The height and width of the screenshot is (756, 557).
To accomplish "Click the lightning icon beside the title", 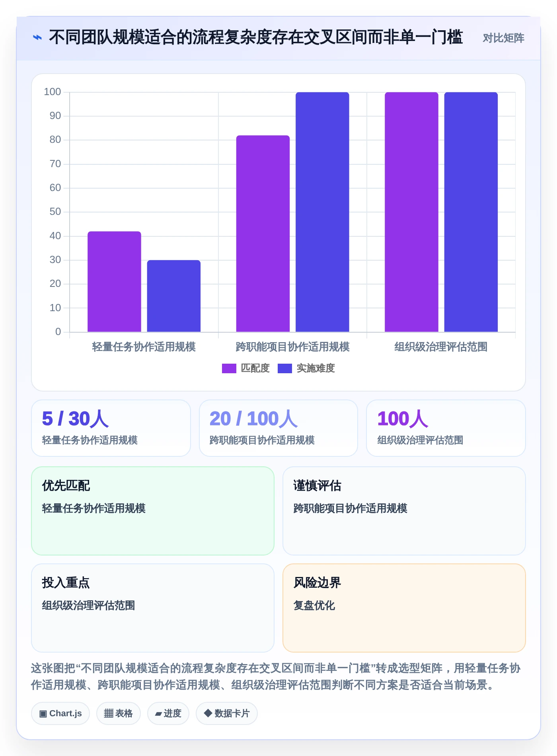I will 37,37.
